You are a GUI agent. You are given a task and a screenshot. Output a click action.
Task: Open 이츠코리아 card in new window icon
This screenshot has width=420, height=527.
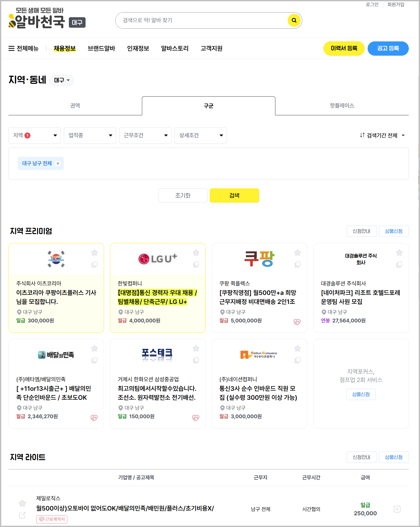click(95, 264)
